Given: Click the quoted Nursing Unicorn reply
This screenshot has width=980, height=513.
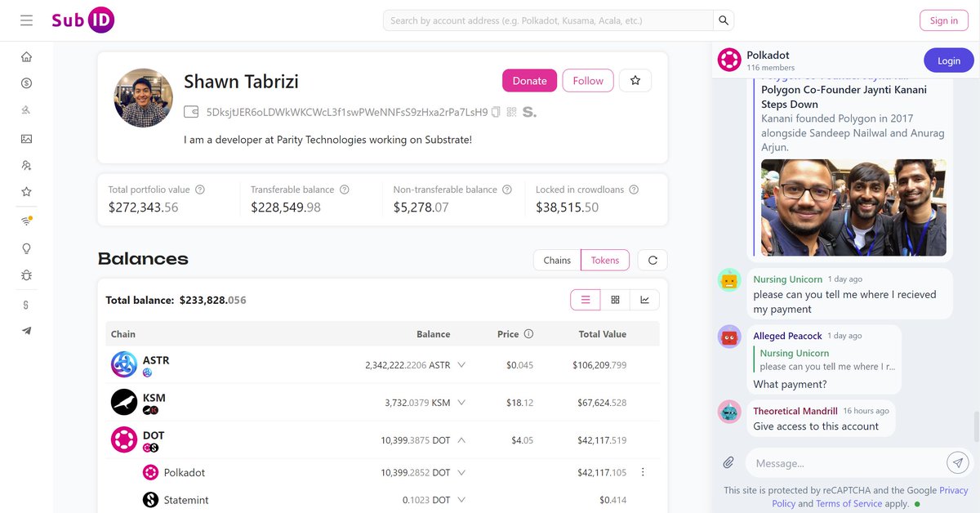Looking at the screenshot, I should [825, 360].
